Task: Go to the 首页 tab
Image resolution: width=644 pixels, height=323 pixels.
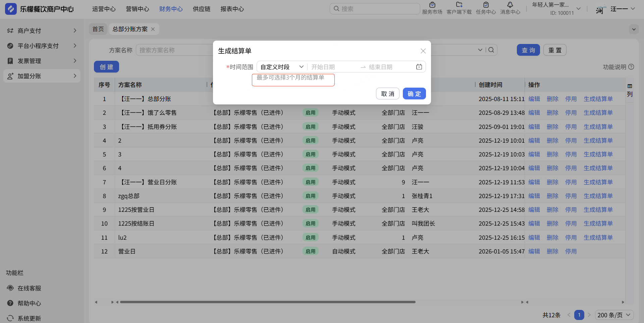Action: point(98,29)
